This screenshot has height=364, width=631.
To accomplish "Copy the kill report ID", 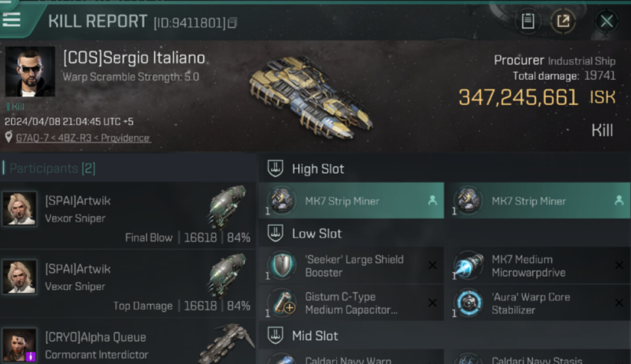I will 232,23.
